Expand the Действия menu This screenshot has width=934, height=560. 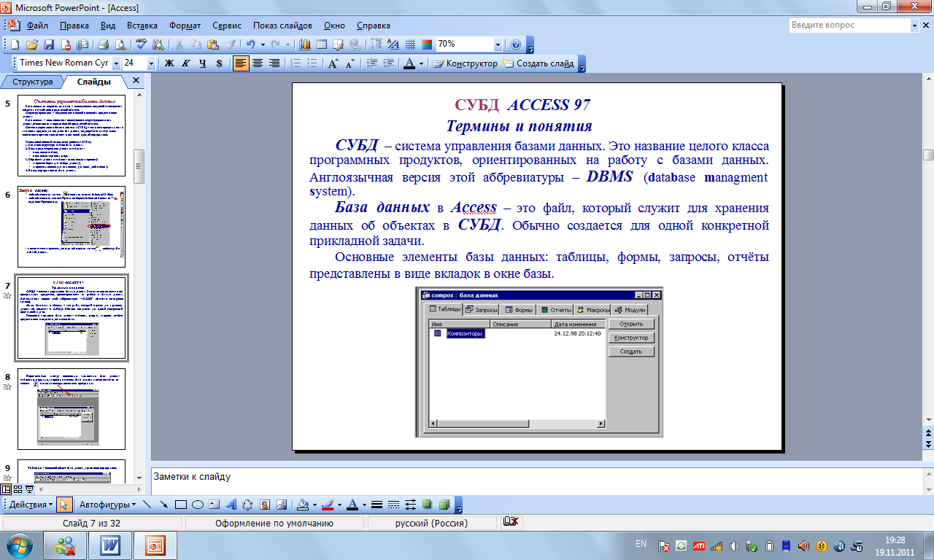tap(31, 505)
